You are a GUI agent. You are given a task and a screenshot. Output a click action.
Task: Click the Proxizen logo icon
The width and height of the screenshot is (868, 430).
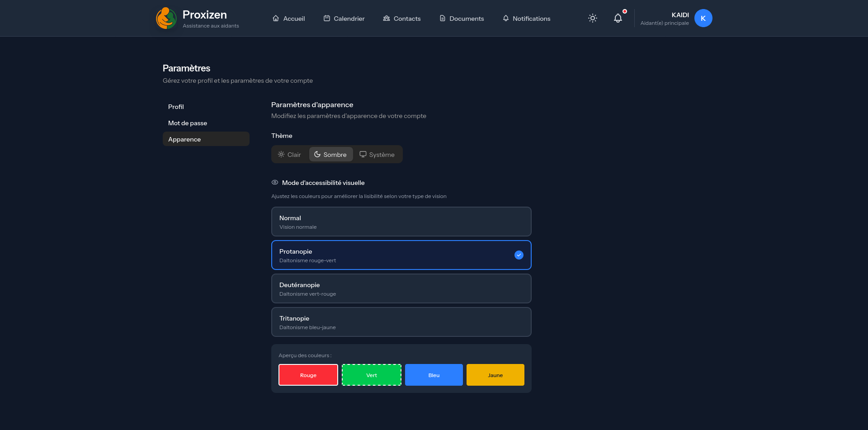(166, 18)
